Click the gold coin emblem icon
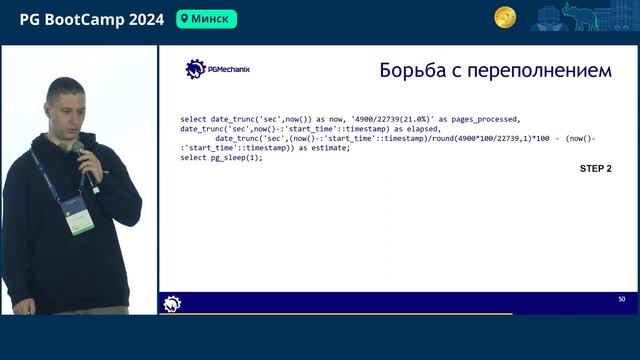 [505, 18]
